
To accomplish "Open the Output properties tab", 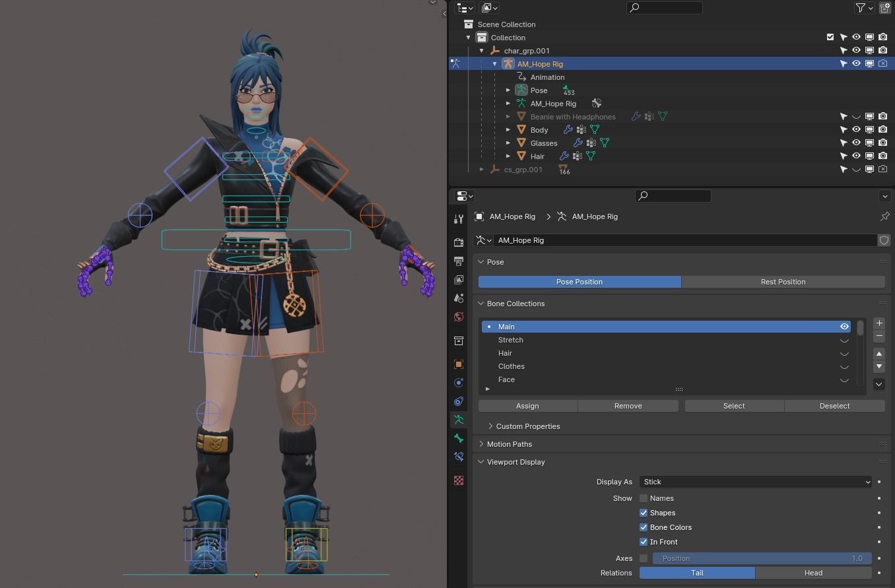I will [x=459, y=261].
